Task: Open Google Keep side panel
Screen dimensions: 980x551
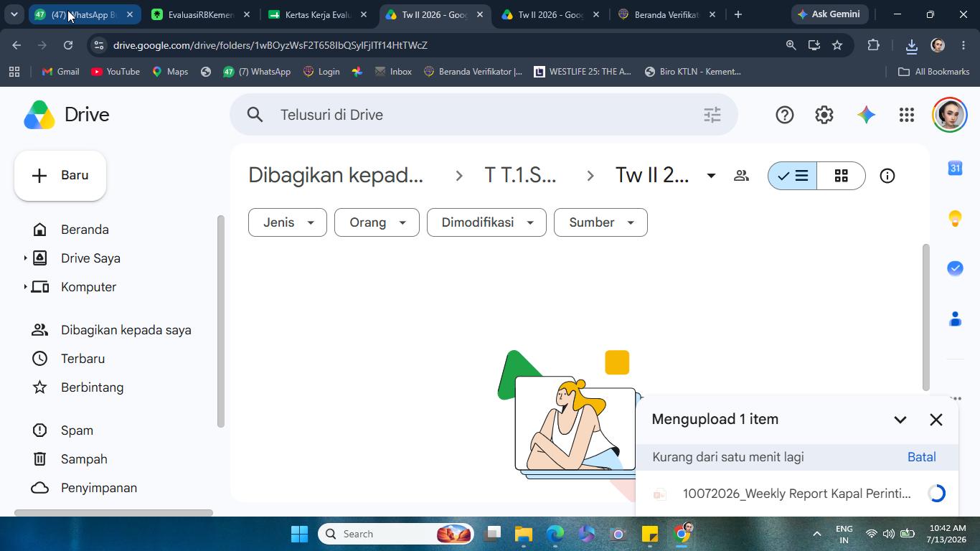Action: 955,218
